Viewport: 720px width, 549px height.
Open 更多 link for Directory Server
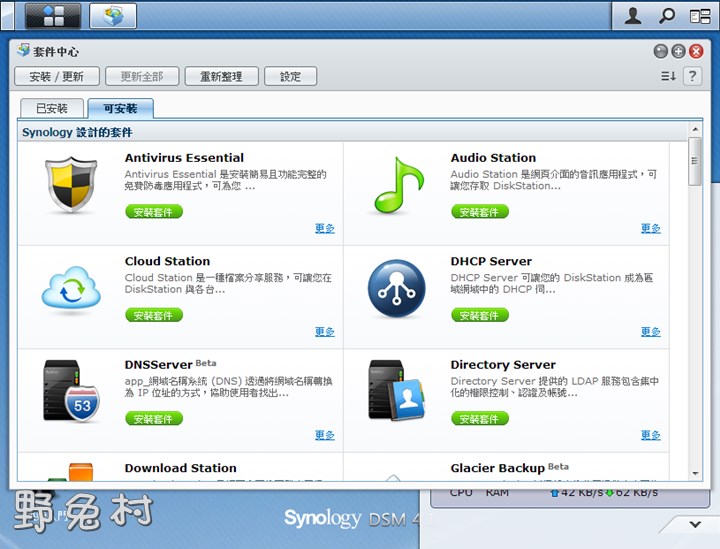[x=651, y=435]
